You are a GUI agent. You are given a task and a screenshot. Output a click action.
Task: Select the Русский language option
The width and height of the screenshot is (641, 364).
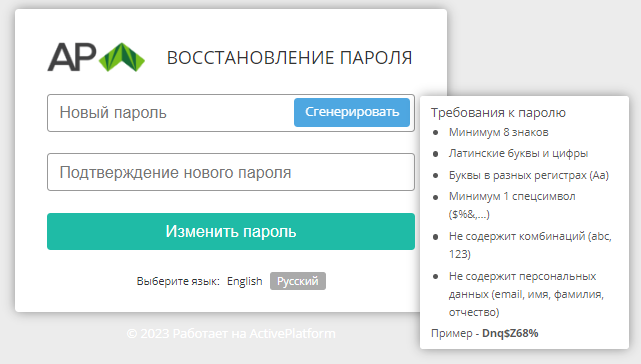tap(298, 281)
